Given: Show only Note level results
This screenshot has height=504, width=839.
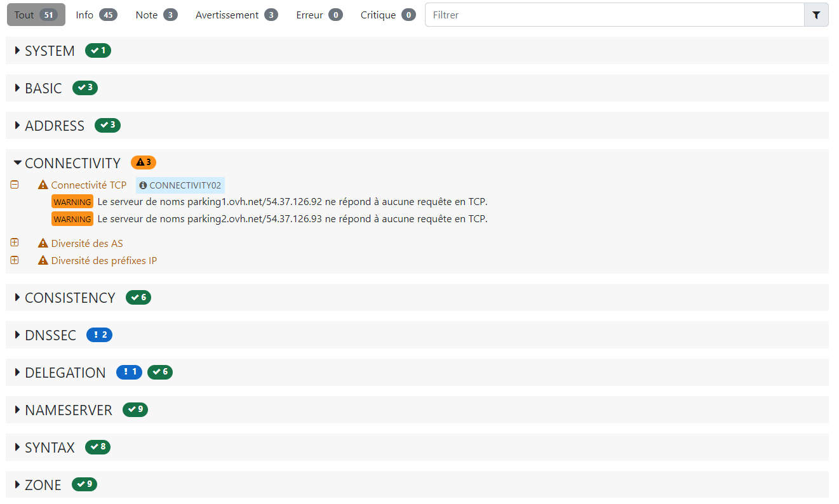Looking at the screenshot, I should point(156,15).
